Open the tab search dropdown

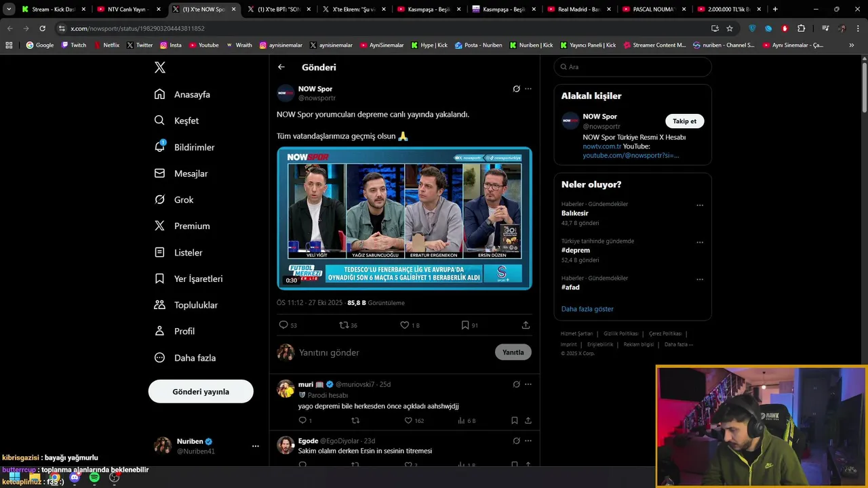(x=9, y=9)
